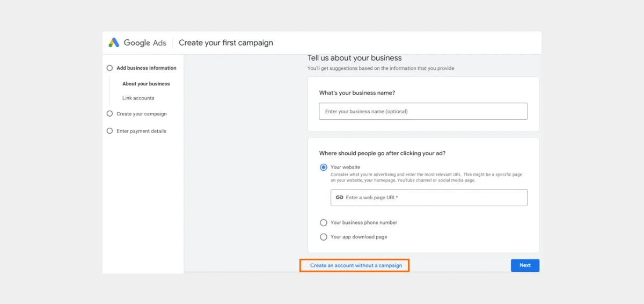Image resolution: width=644 pixels, height=304 pixels.
Task: Click the What's your business name? label
Action: (x=357, y=93)
